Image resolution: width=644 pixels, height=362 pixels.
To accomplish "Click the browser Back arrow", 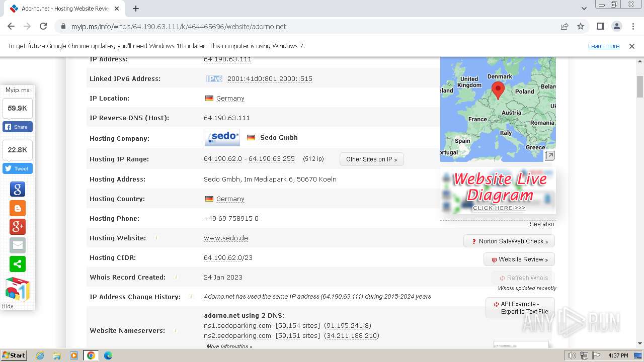I will pos(11,27).
